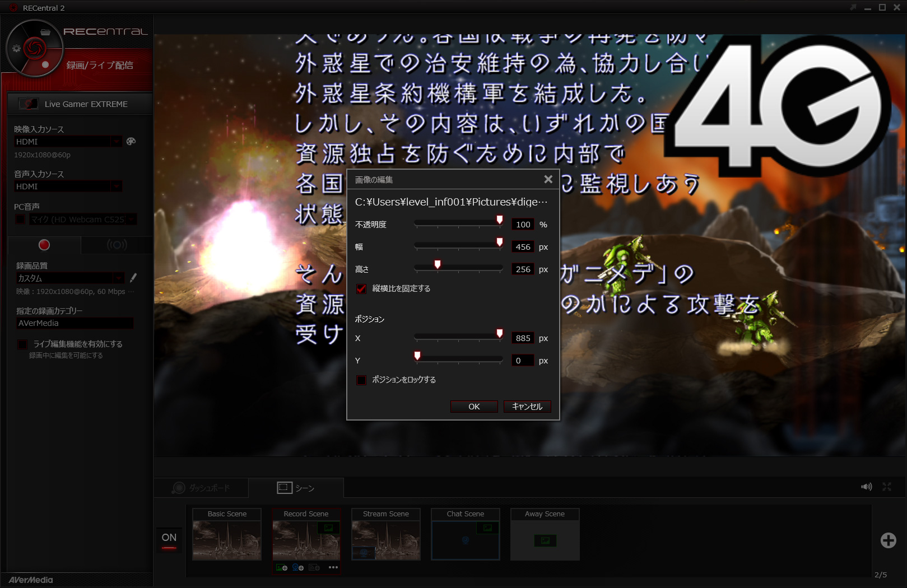Switch to the Scene tab
The height and width of the screenshot is (588, 907).
tap(296, 488)
